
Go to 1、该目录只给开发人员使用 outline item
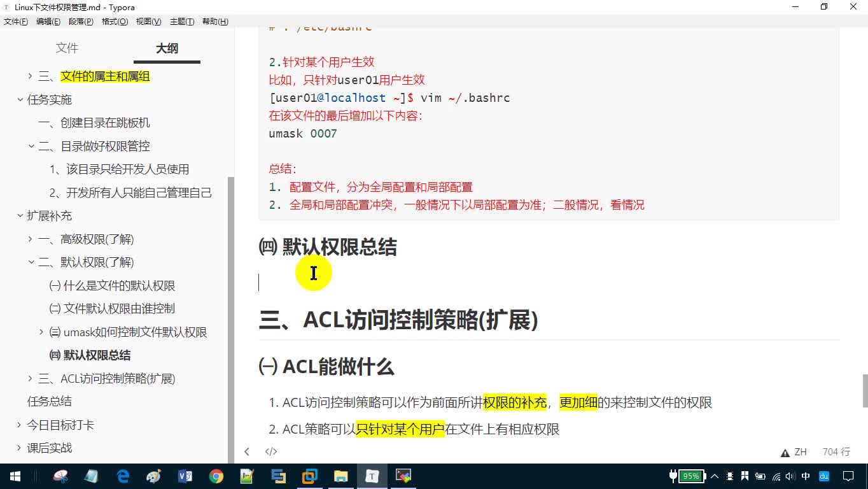coord(119,169)
